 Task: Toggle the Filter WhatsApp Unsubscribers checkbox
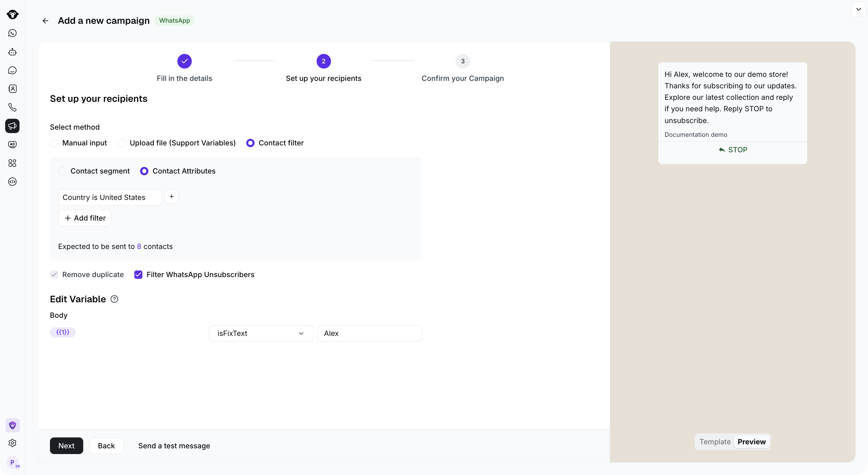coord(138,275)
